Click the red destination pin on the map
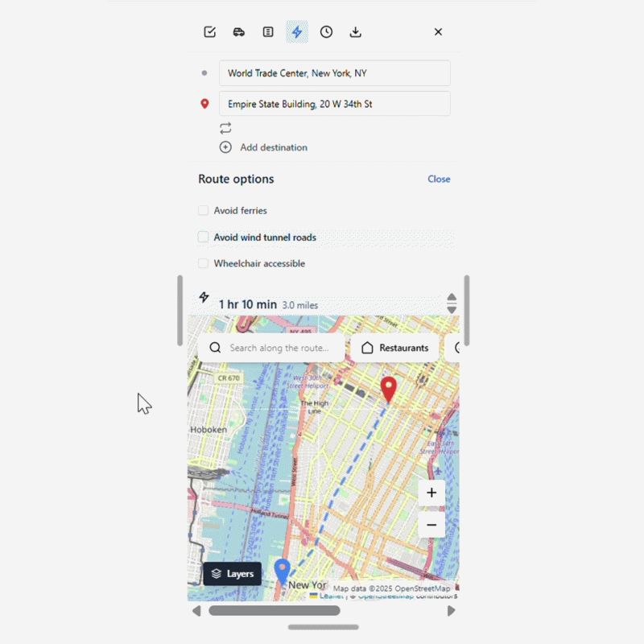Image resolution: width=644 pixels, height=644 pixels. pyautogui.click(x=389, y=388)
